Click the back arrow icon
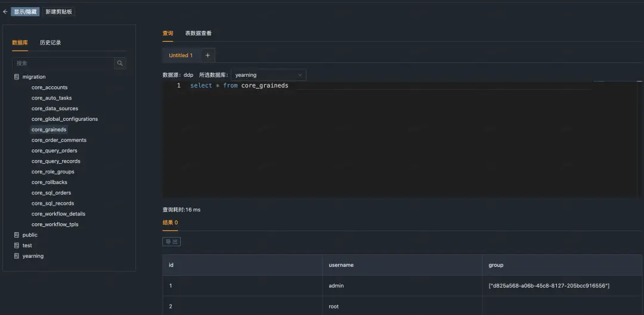This screenshot has width=644, height=315. coord(5,12)
